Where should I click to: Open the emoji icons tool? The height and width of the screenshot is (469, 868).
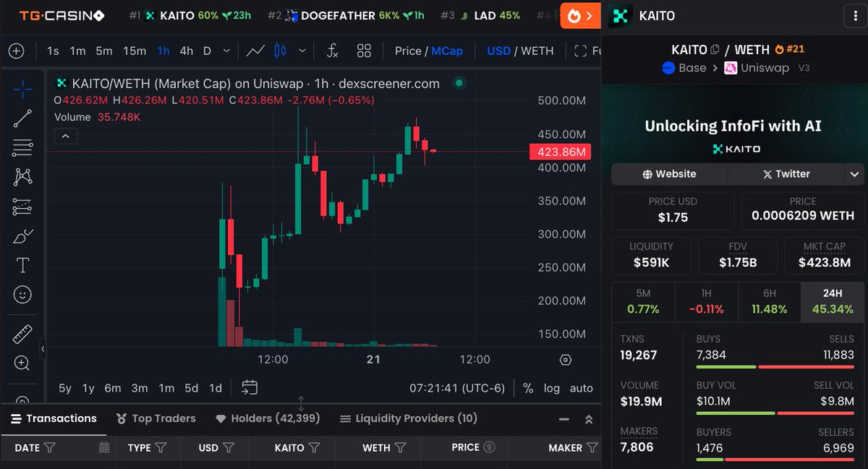[22, 295]
